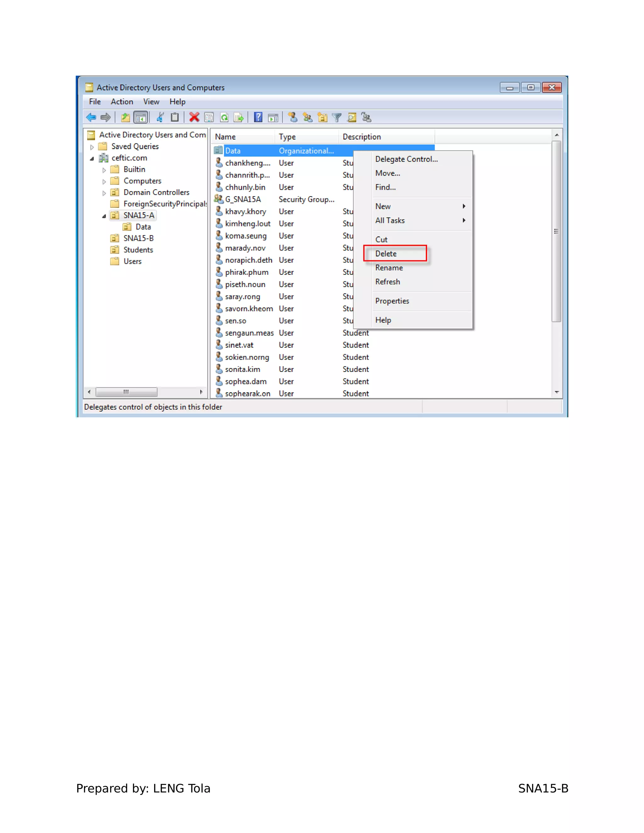Image resolution: width=644 pixels, height=833 pixels.
Task: Expand the Saved Queries tree node
Action: [92, 147]
